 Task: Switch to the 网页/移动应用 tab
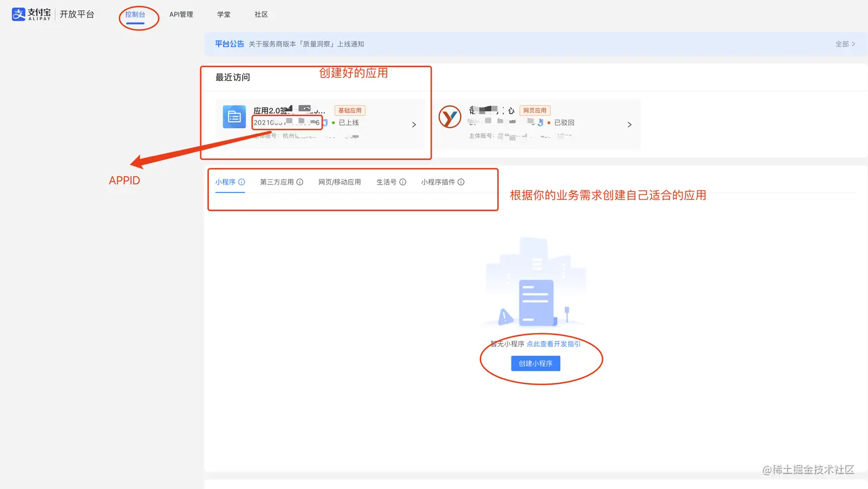(x=340, y=182)
